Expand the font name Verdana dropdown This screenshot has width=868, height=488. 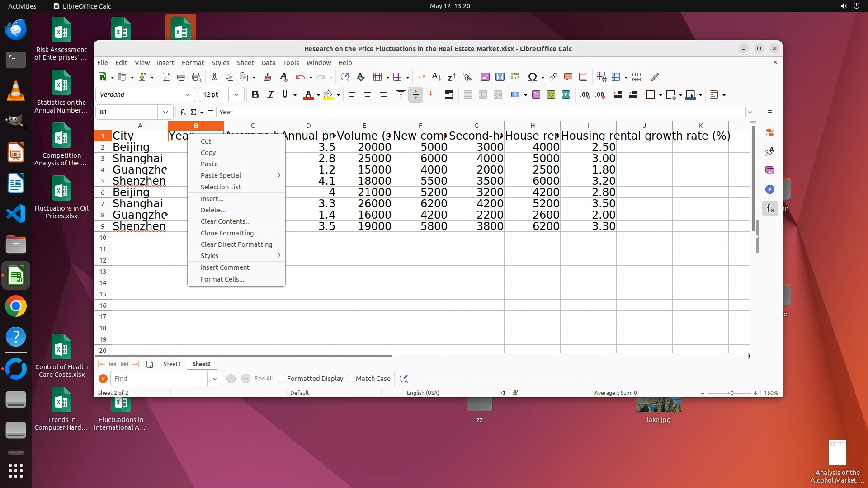click(187, 94)
